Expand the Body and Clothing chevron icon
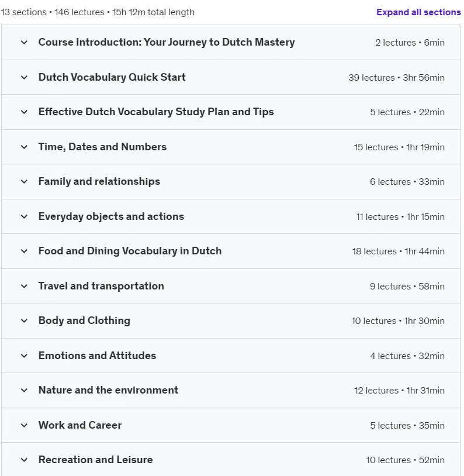The width and height of the screenshot is (464, 476). tap(24, 320)
